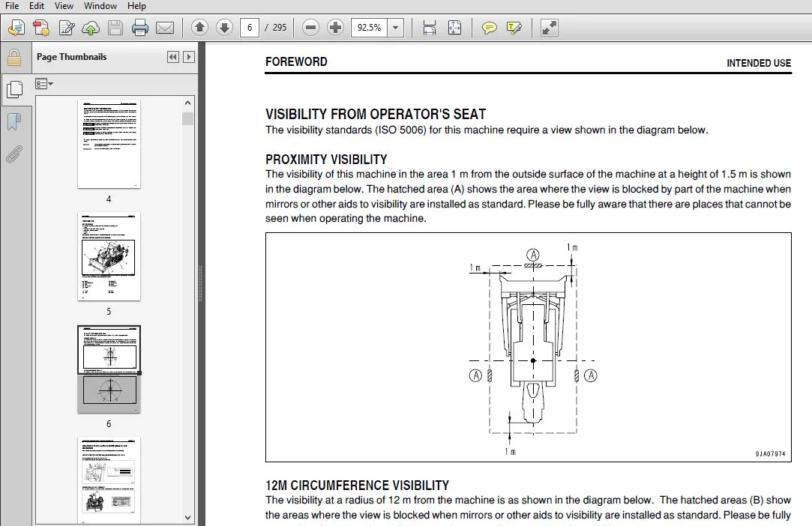Select page 6 thumbnail
Screen dimensions: 812x526
pyautogui.click(x=109, y=369)
